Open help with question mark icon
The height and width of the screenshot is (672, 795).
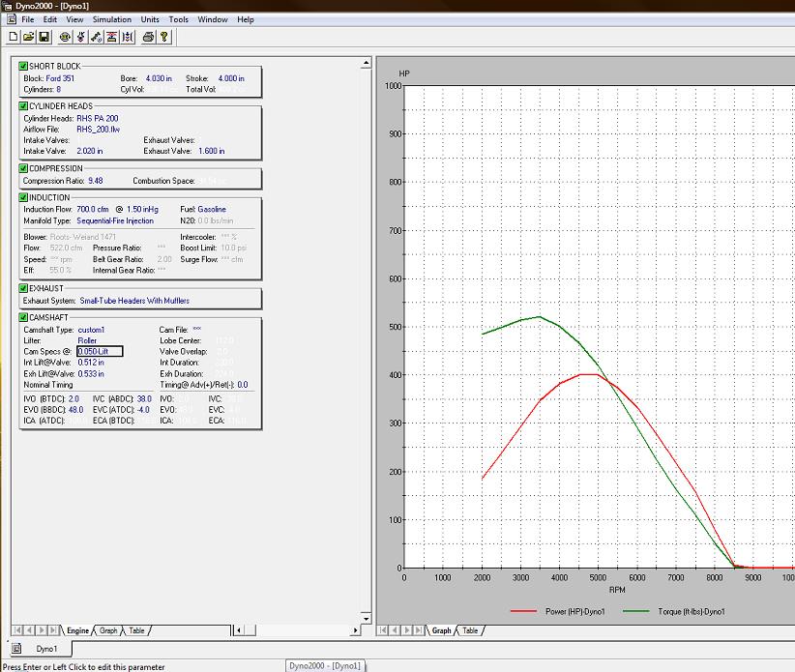coord(163,37)
